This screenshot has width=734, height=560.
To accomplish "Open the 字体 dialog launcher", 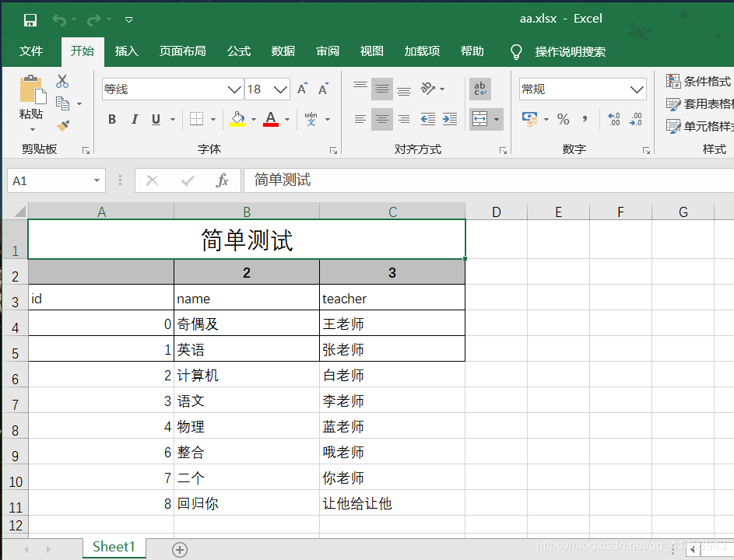I will (333, 150).
